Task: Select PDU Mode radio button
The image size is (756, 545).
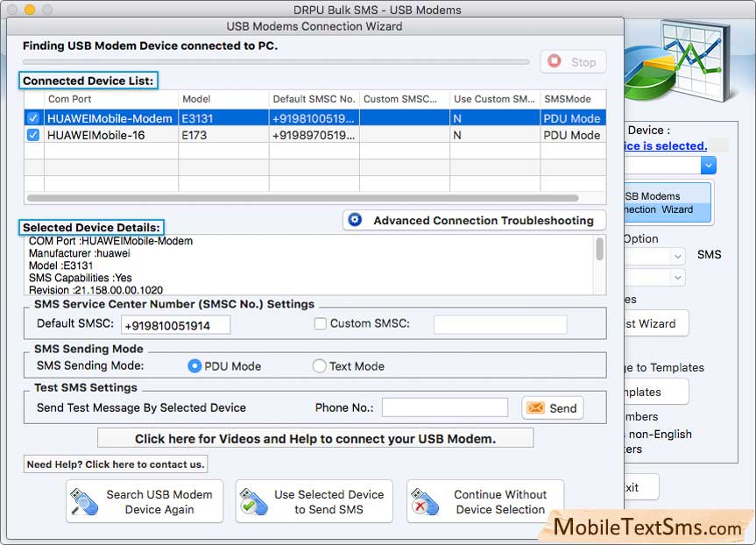Action: (x=194, y=366)
